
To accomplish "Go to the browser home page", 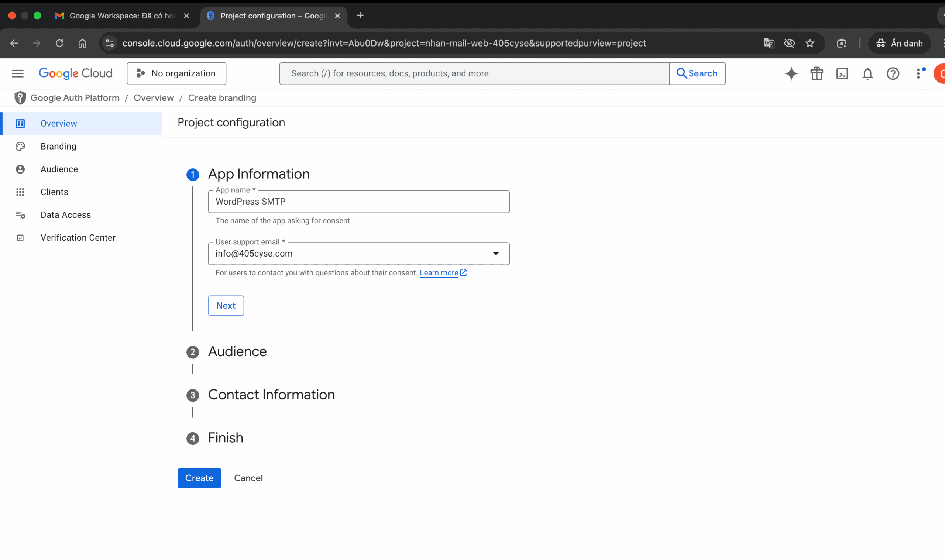I will tap(82, 43).
